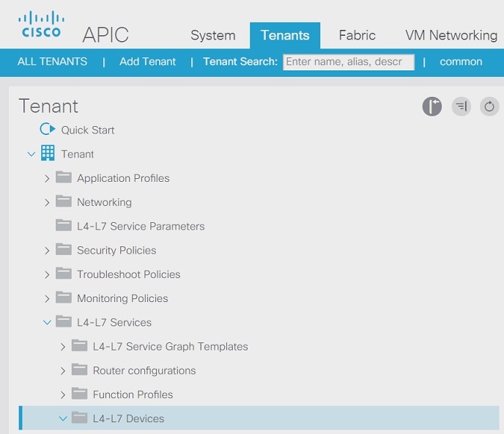Click the Quick Start play icon
504x434 pixels.
tap(48, 129)
